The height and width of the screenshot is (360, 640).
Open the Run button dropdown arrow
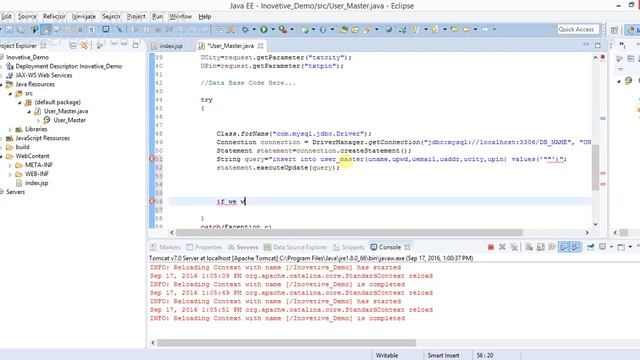273,29
